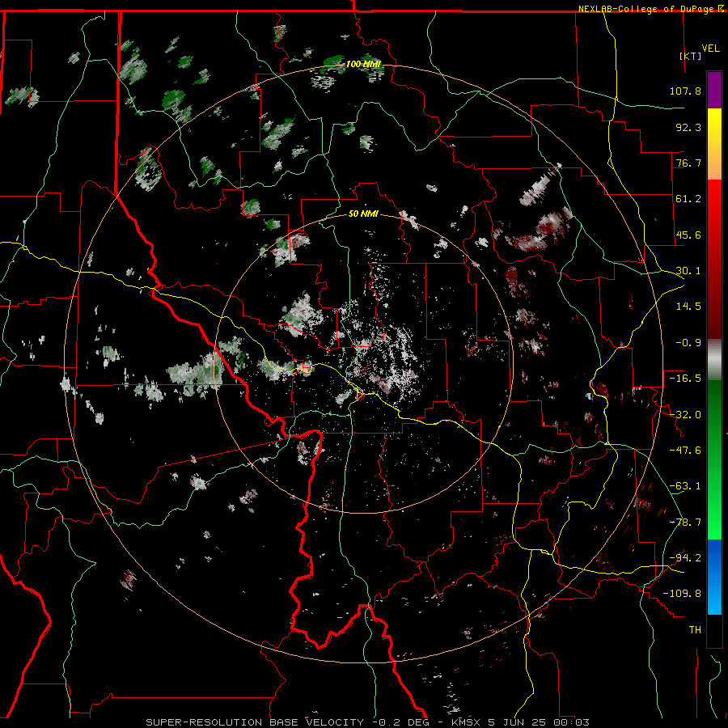The image size is (728, 728).
Task: Click the blue segment of the color bar
Action: 714,577
